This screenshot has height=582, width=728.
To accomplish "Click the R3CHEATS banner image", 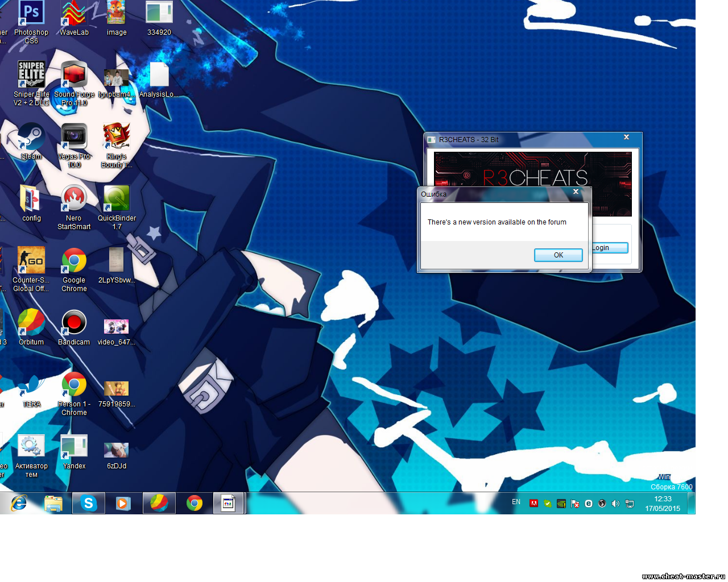I will (x=533, y=184).
